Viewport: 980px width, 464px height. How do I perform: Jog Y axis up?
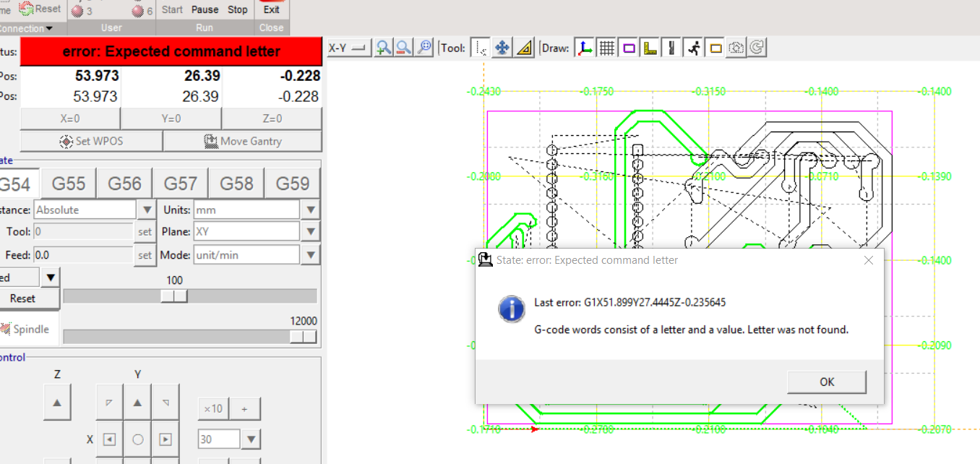click(137, 402)
